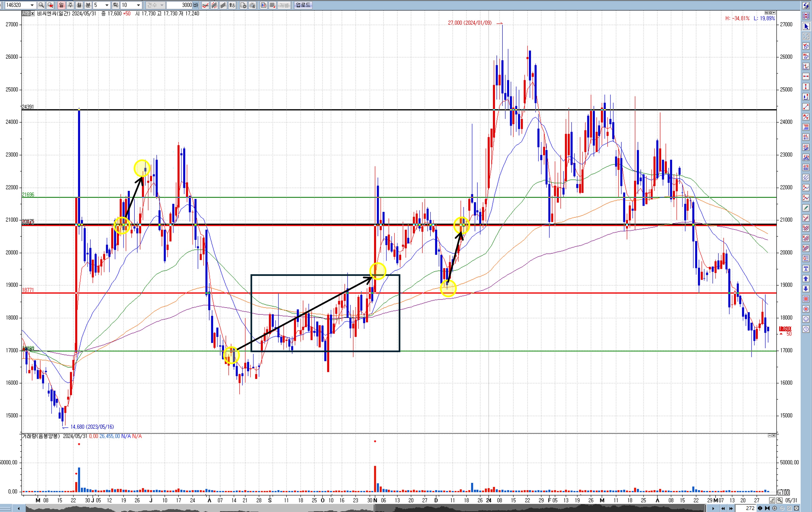
Task: Open the minute interval dropdown showing 5
Action: click(x=107, y=5)
